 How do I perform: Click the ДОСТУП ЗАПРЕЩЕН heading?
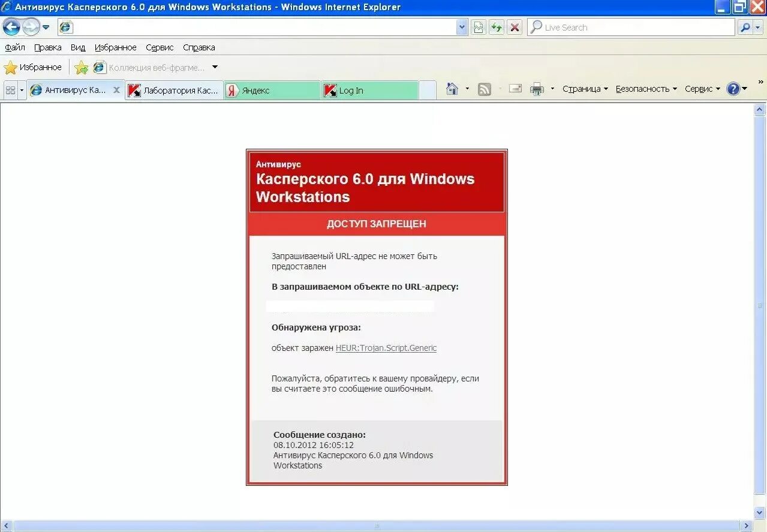(377, 224)
